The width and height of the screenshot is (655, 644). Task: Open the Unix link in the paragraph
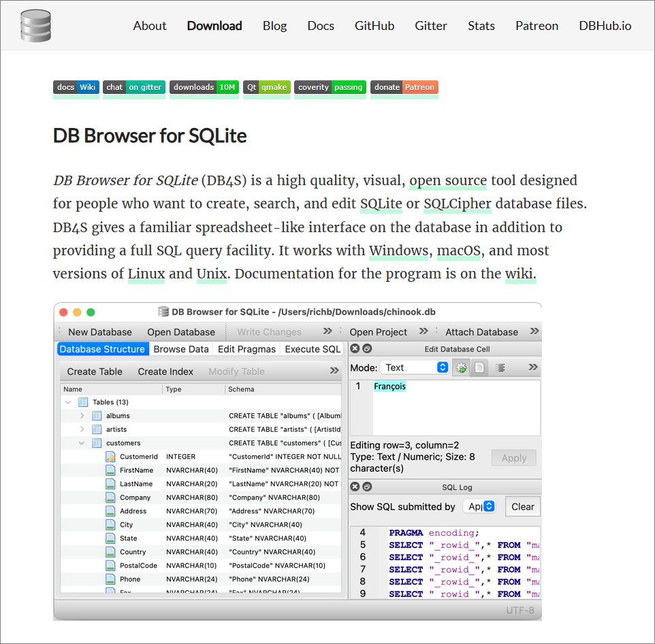[211, 274]
